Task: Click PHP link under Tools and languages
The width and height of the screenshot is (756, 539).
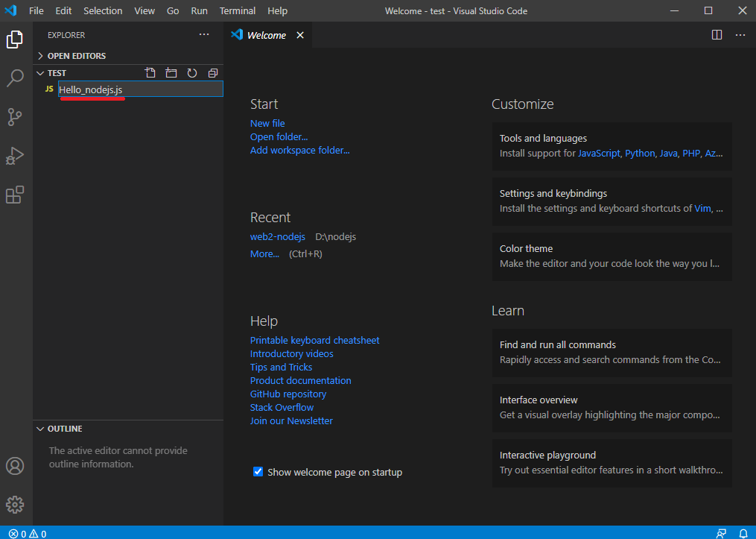Action: 691,154
